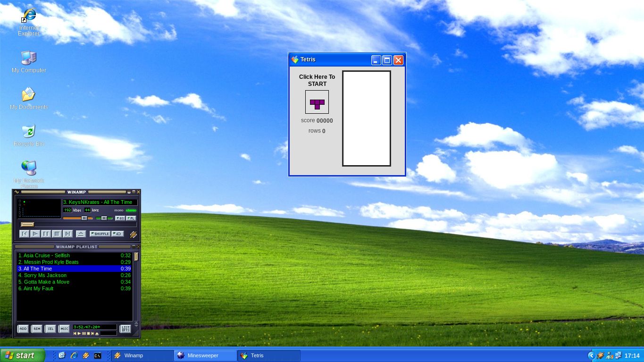Toggle Shuffle in Winamp
Image resolution: width=644 pixels, height=362 pixels.
point(100,234)
